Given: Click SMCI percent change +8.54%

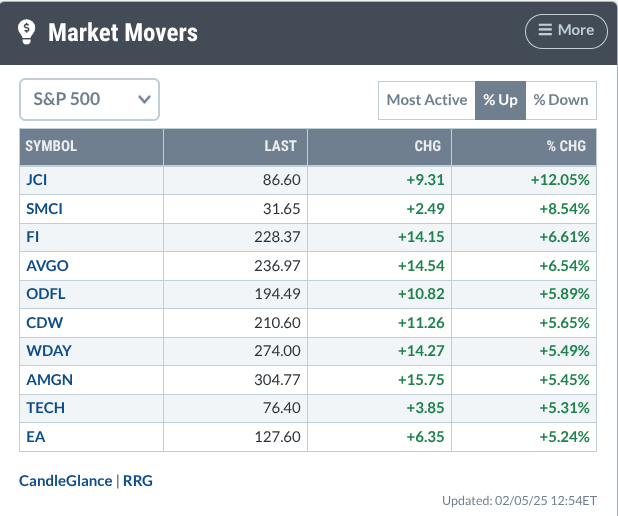Looking at the screenshot, I should (564, 209).
